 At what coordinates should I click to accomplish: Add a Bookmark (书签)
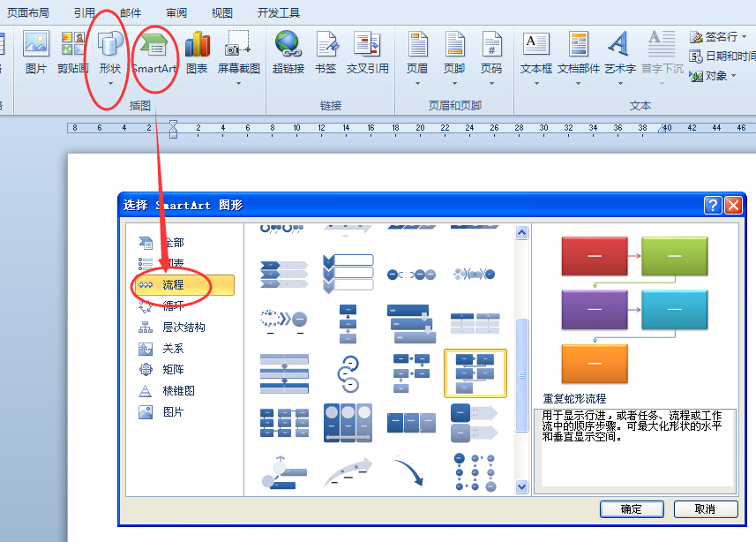326,52
